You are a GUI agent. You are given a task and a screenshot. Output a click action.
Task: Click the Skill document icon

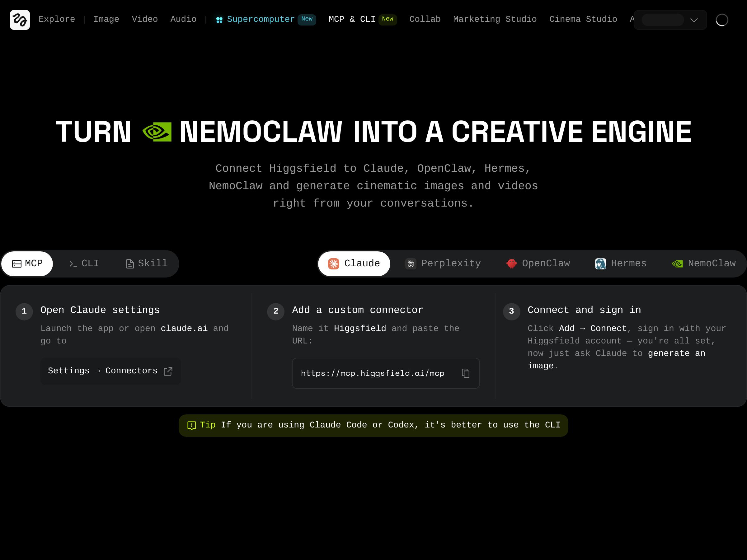point(130,264)
